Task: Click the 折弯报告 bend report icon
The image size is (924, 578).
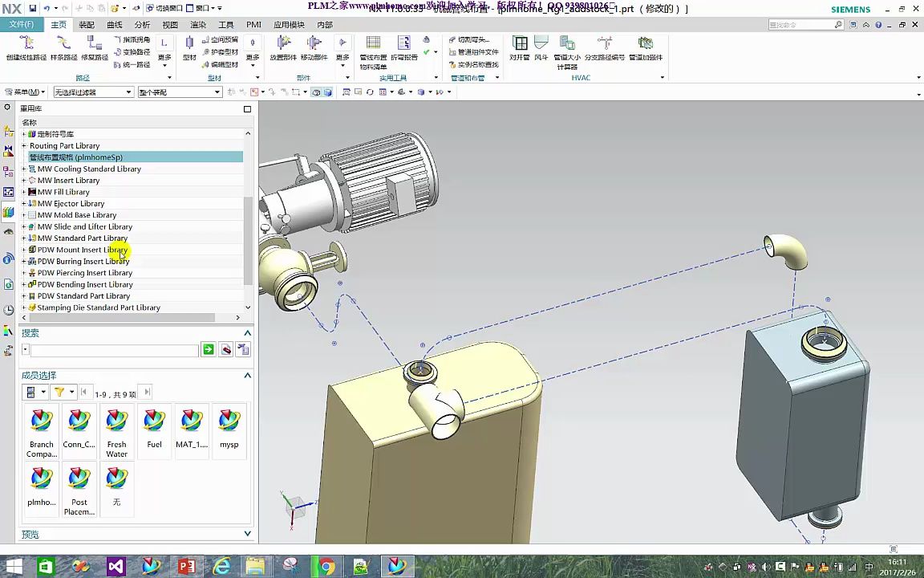Action: coord(404,47)
